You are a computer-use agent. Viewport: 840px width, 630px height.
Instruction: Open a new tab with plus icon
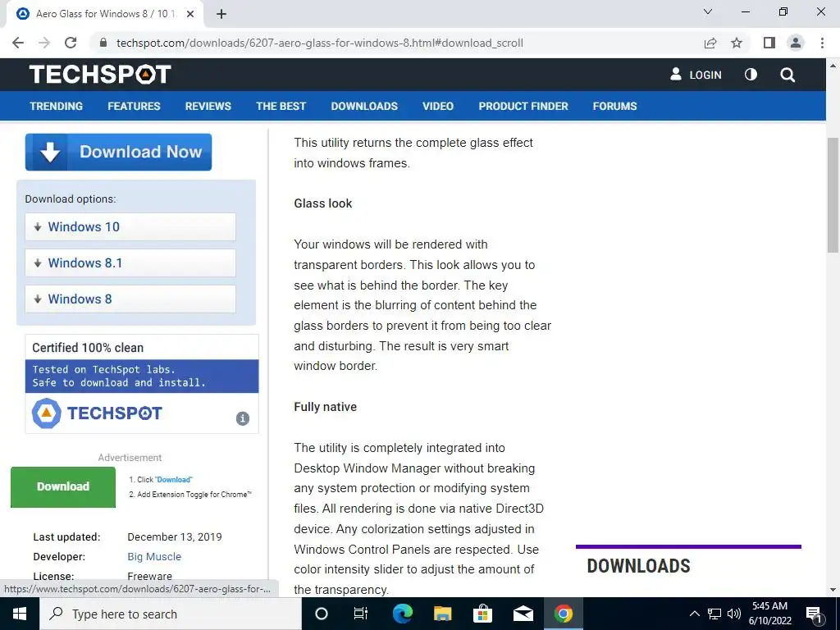(221, 14)
